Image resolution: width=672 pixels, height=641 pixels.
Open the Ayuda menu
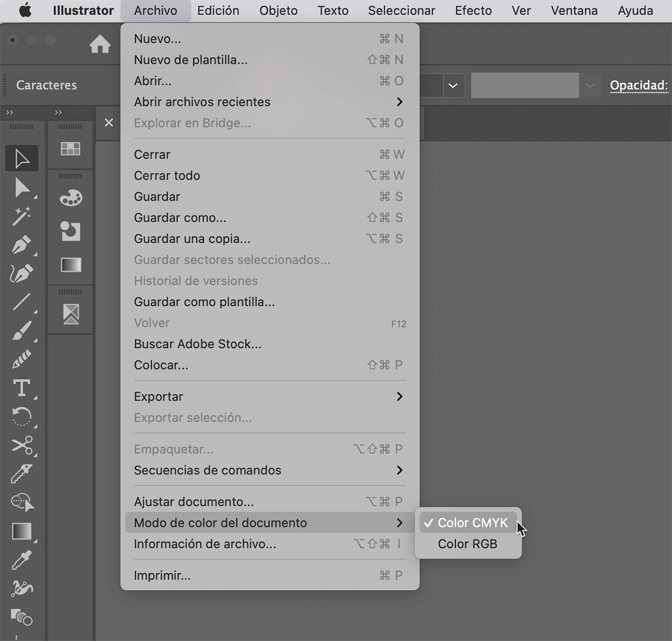pos(635,11)
